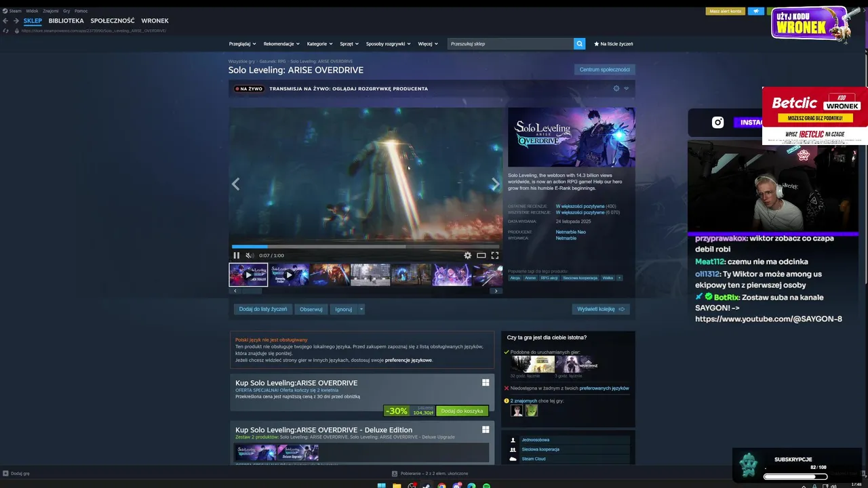This screenshot has width=868, height=488.
Task: Click the Steam Cloud icon
Action: click(x=513, y=459)
